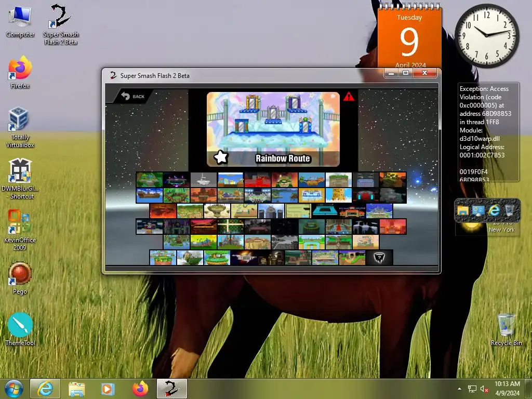Screen dimensions: 532x399
Task: Click the Exception Access Violation text gadget
Action: [488, 132]
